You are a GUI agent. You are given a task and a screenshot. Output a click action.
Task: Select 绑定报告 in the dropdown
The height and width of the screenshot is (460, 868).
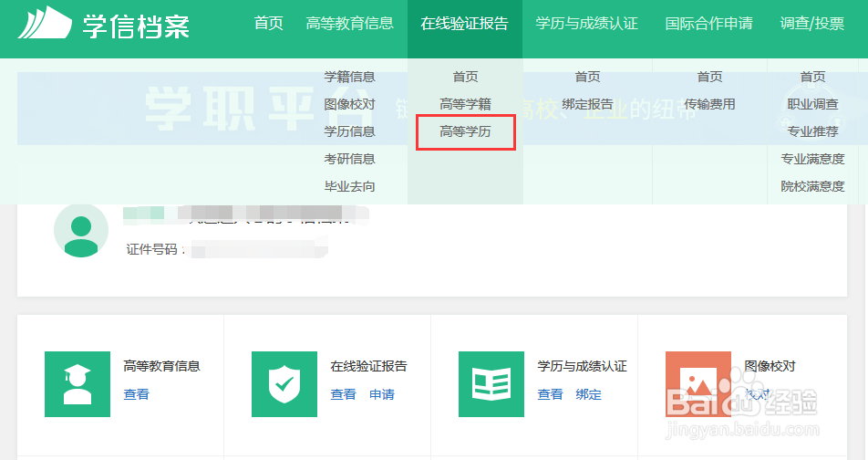[x=588, y=104]
